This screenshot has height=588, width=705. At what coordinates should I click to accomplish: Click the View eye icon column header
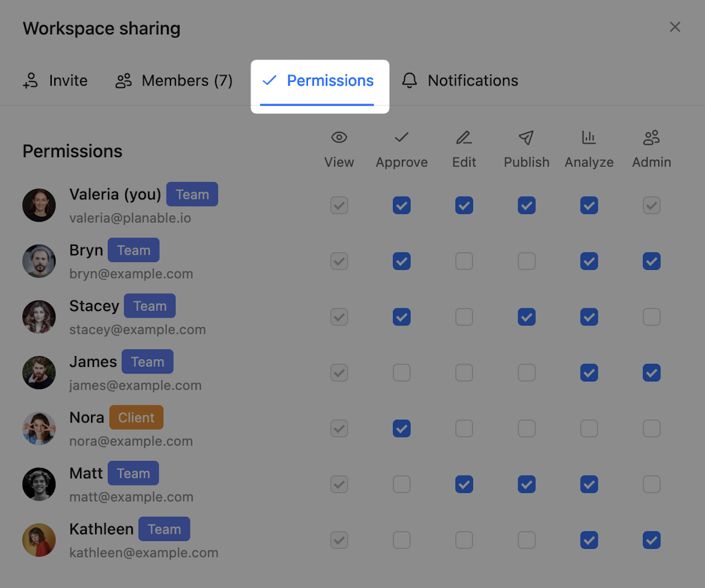pos(339,138)
